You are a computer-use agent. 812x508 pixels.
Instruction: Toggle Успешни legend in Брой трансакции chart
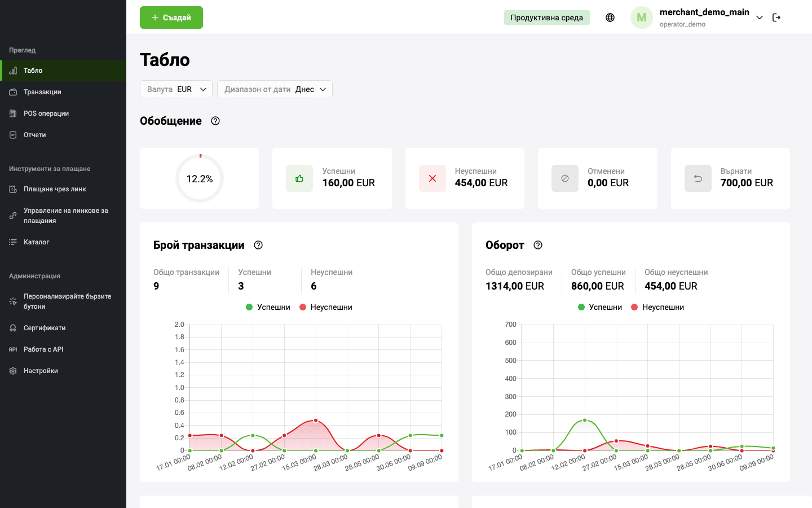268,307
